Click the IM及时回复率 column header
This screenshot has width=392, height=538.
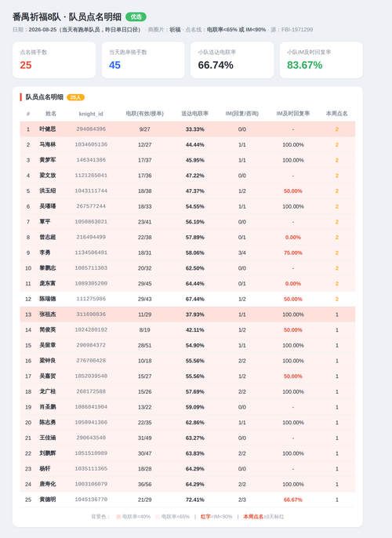tap(293, 114)
